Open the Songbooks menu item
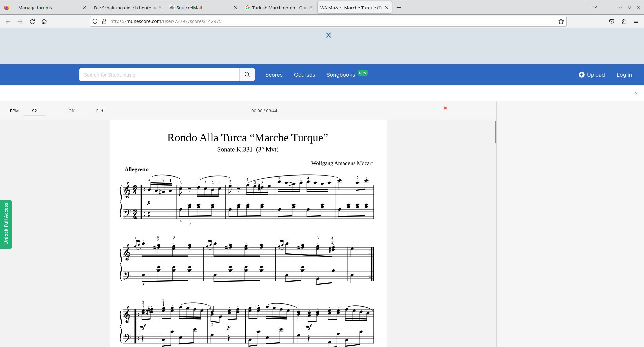Viewport: 644px width, 347px height. coord(340,75)
